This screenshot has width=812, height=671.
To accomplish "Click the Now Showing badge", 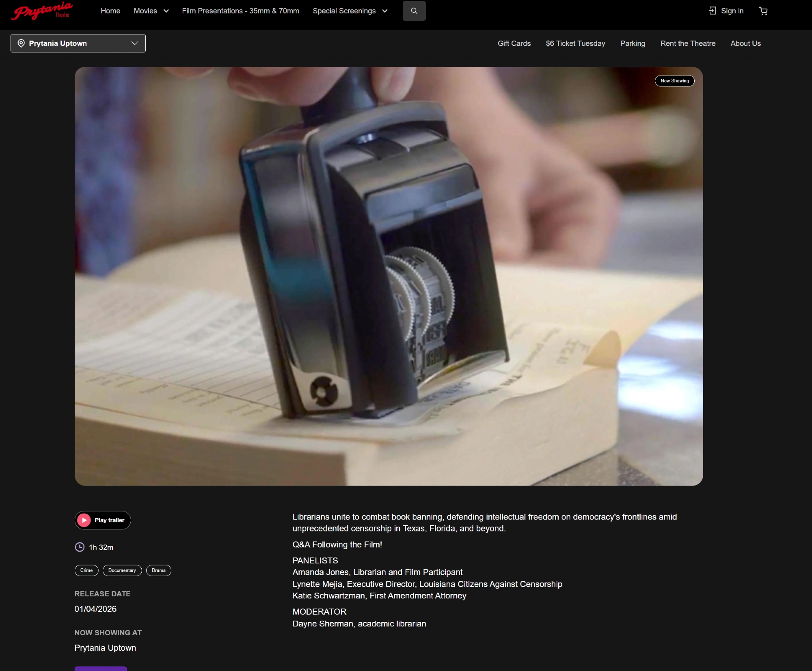I will pyautogui.click(x=674, y=81).
